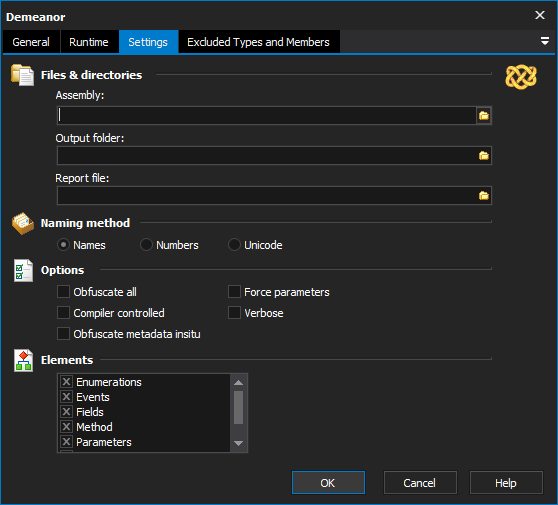The width and height of the screenshot is (558, 505).
Task: Confirm with the OK button
Action: click(x=328, y=483)
